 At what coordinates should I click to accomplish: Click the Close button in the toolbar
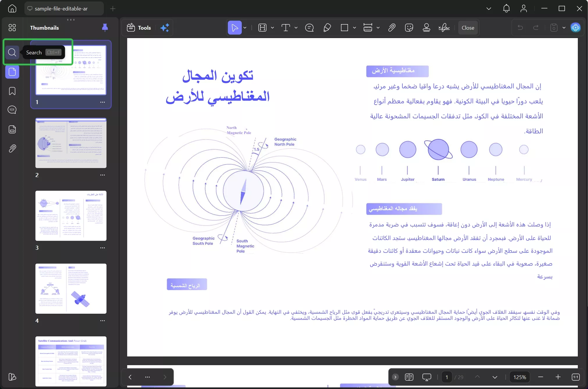pos(467,28)
